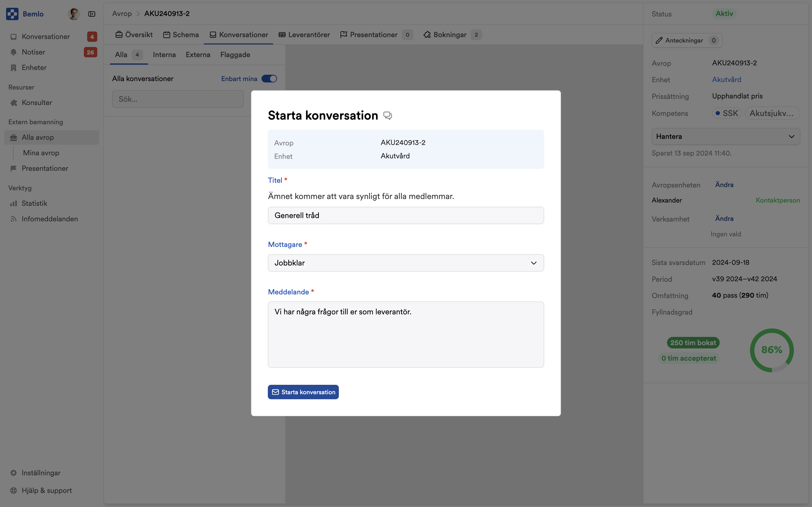Click the conversation bubbles icon beside dialog title

click(388, 116)
